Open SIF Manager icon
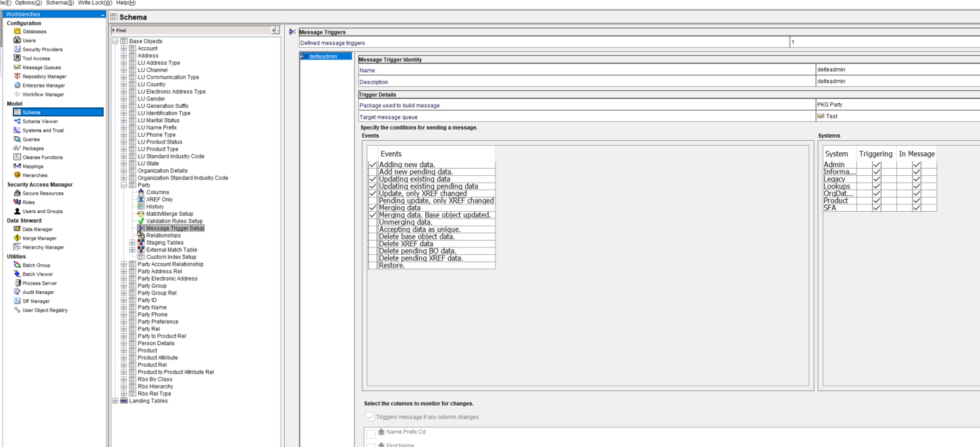 click(x=17, y=301)
